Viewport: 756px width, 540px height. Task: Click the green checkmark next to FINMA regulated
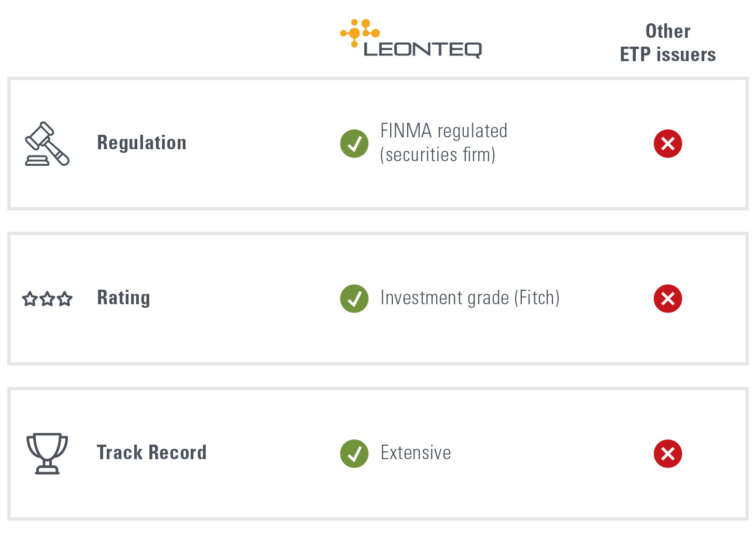(354, 144)
